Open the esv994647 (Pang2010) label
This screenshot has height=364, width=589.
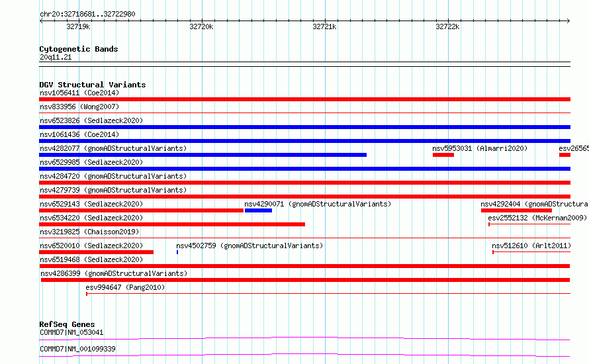tap(125, 287)
